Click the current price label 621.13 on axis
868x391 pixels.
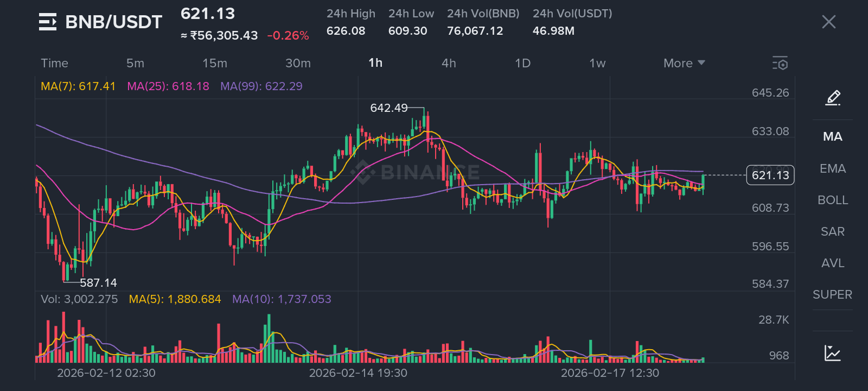point(770,175)
